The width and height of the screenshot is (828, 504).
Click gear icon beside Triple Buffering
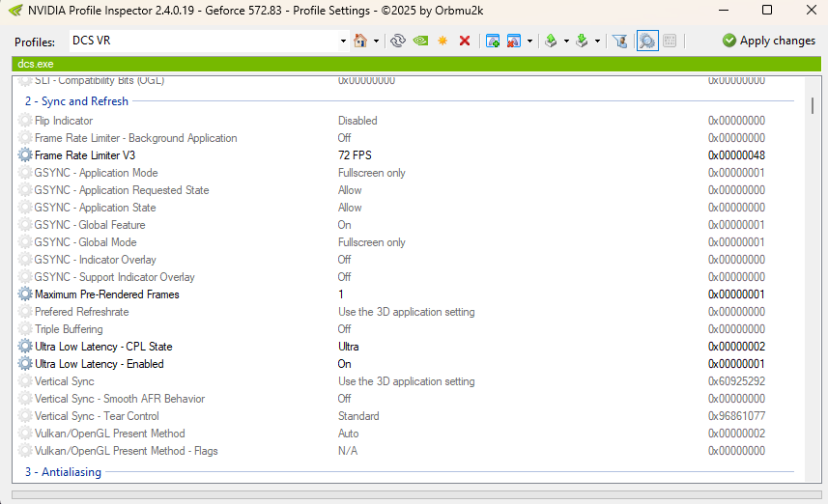(x=25, y=329)
